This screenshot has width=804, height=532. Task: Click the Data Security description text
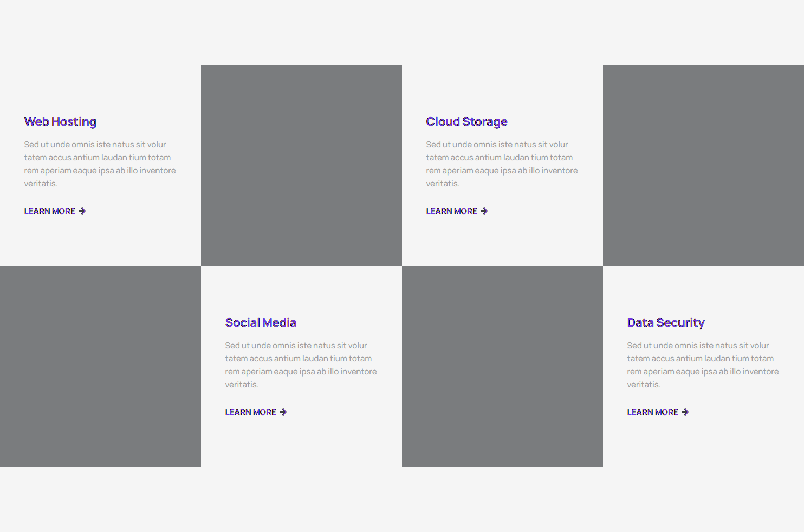click(x=703, y=365)
